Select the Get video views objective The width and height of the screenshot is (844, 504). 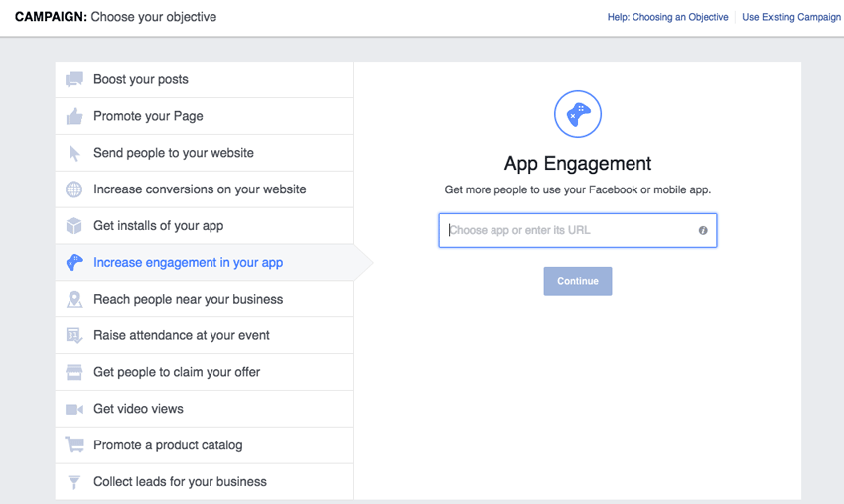pyautogui.click(x=205, y=409)
